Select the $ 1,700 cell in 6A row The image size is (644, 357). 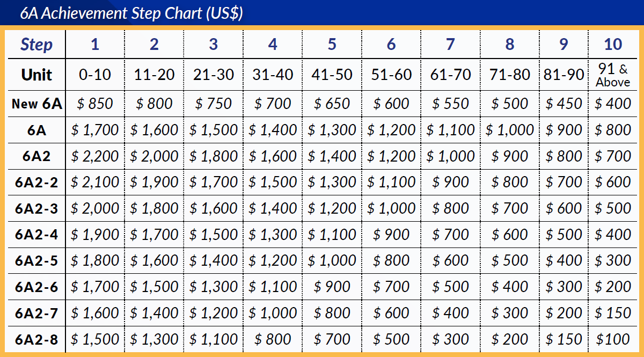tap(95, 130)
